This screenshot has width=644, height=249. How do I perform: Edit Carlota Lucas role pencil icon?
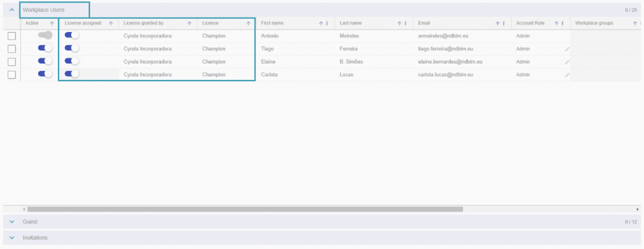pos(567,75)
